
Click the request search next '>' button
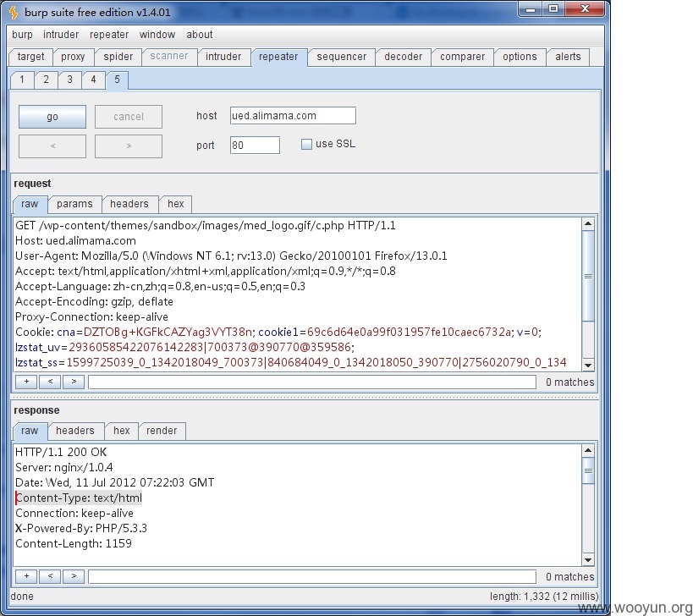[x=74, y=382]
